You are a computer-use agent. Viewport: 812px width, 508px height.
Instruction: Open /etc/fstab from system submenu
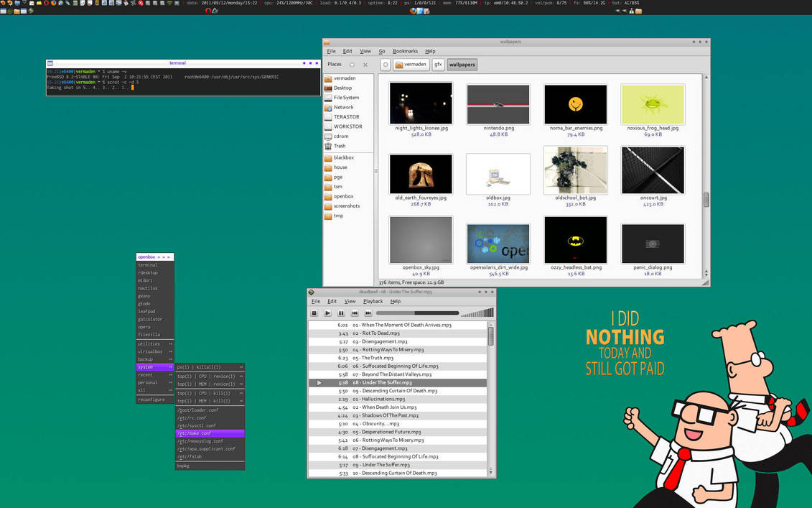[x=210, y=457]
